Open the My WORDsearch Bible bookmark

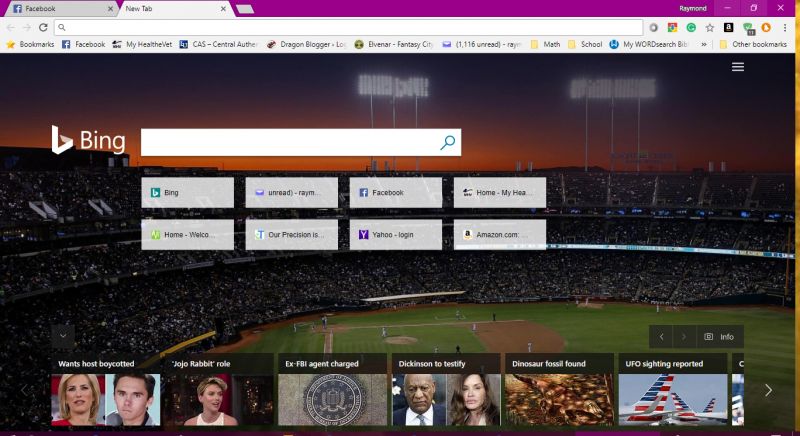(x=649, y=44)
